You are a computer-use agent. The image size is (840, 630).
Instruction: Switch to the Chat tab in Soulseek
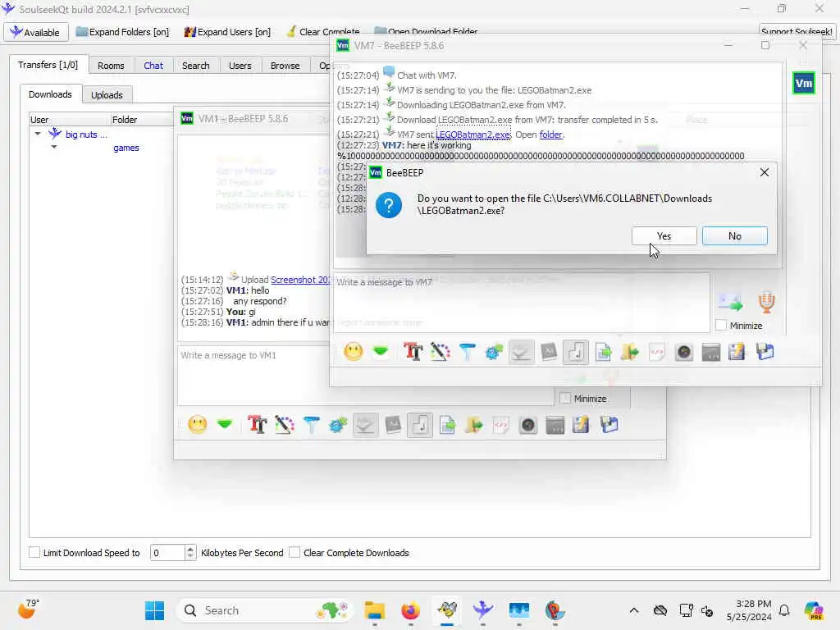153,66
